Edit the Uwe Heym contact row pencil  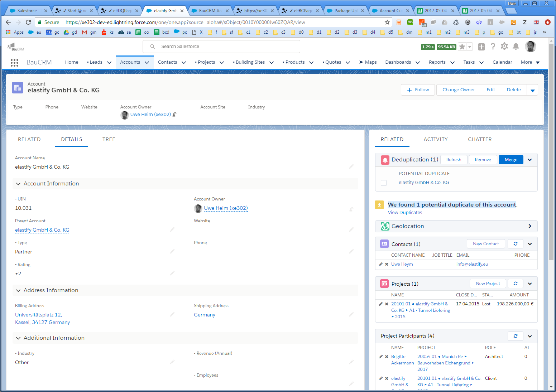click(x=381, y=264)
